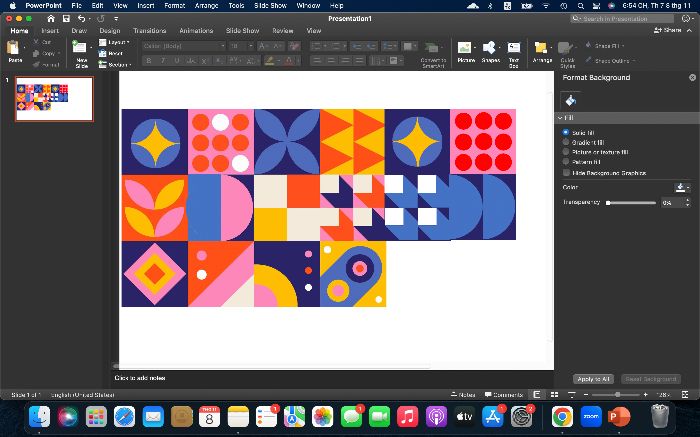This screenshot has width=700, height=437.
Task: Close the Format Background pane
Action: (x=692, y=78)
